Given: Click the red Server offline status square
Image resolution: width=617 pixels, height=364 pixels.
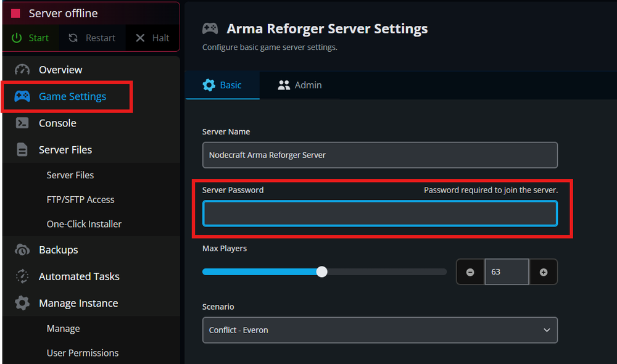Looking at the screenshot, I should (x=16, y=14).
